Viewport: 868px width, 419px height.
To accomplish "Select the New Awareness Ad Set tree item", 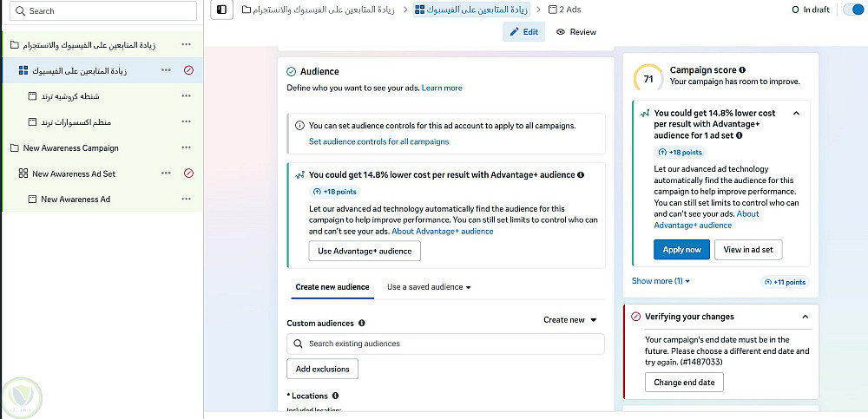I will point(74,173).
